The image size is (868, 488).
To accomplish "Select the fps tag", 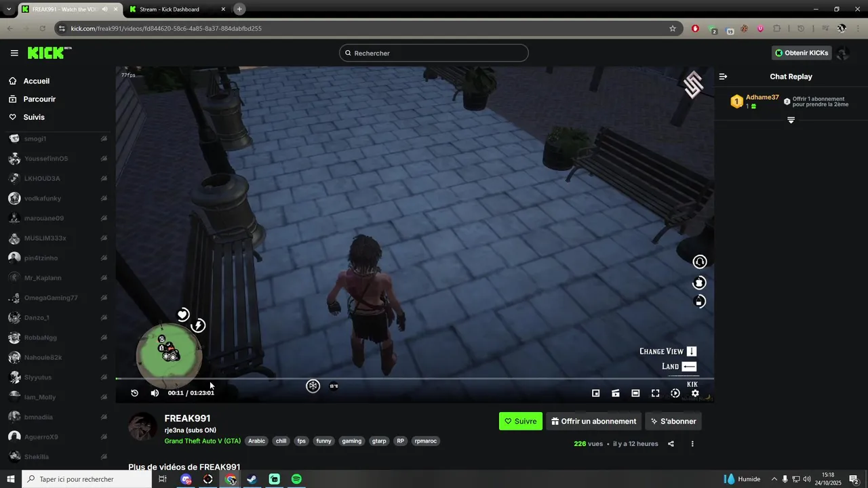I will coord(302,441).
